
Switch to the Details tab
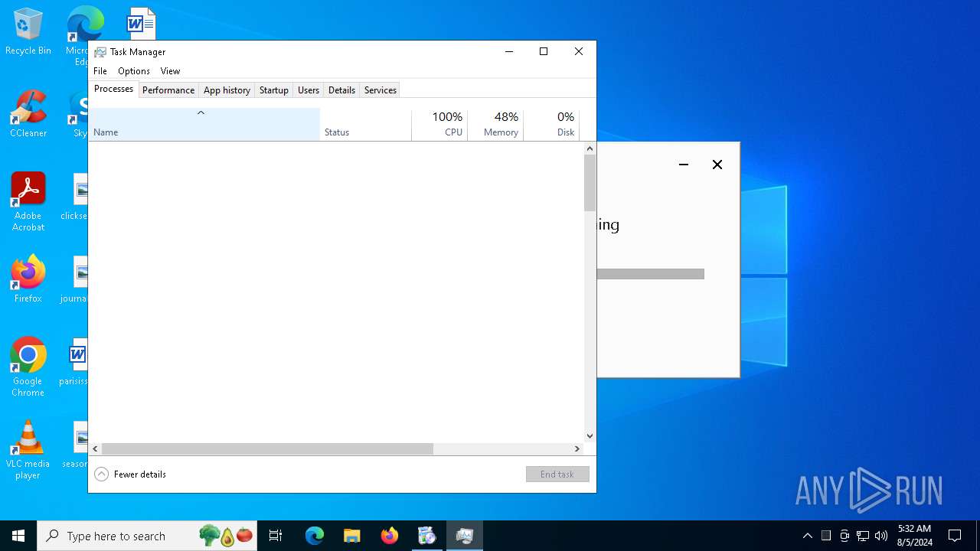[x=341, y=90]
